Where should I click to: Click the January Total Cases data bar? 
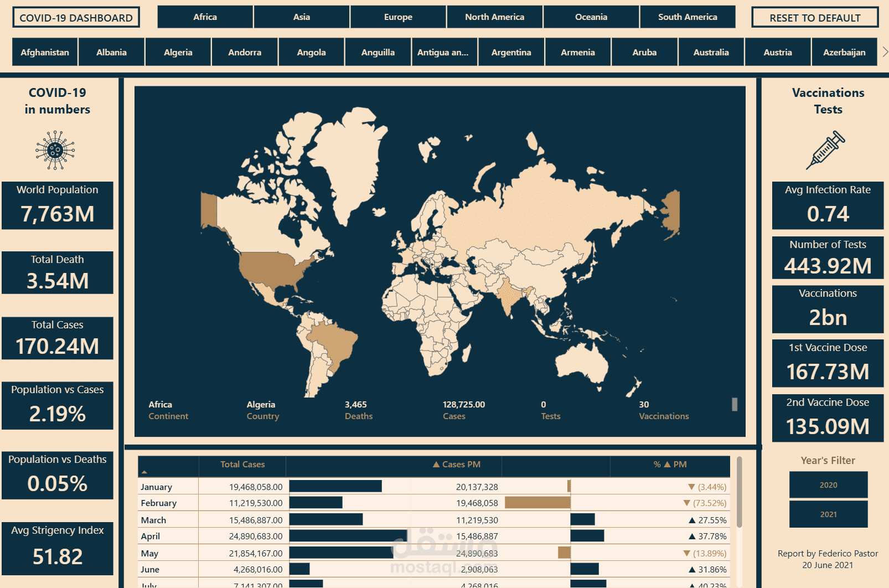pos(335,486)
